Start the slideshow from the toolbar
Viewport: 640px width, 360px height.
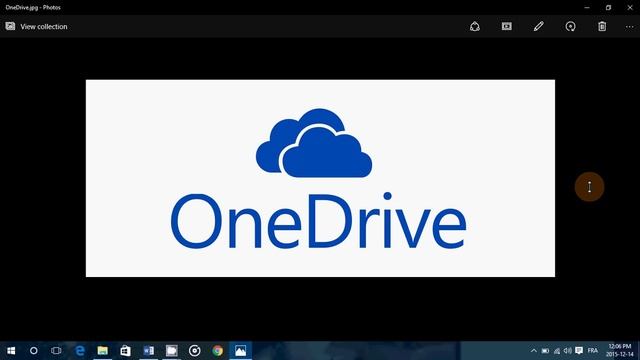[x=507, y=27]
